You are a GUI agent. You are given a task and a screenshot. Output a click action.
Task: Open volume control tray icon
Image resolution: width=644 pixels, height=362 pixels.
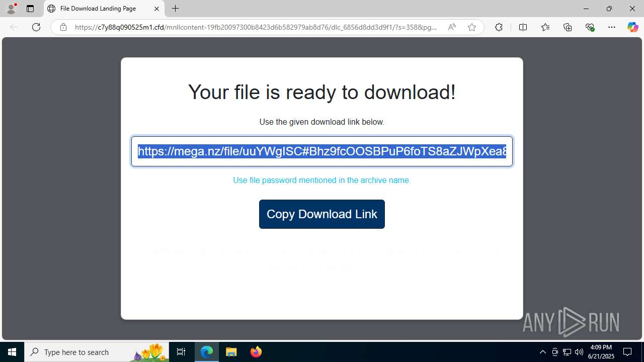click(x=579, y=352)
